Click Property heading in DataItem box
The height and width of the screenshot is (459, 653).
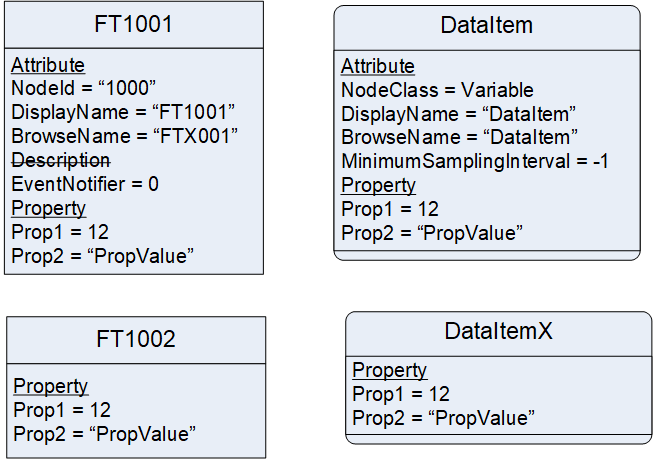pyautogui.click(x=378, y=185)
